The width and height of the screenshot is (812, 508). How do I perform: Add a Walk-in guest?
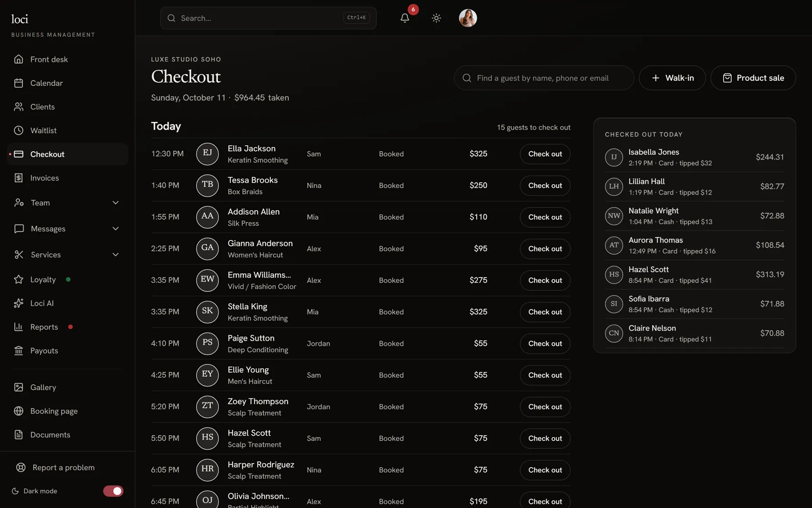(x=672, y=78)
